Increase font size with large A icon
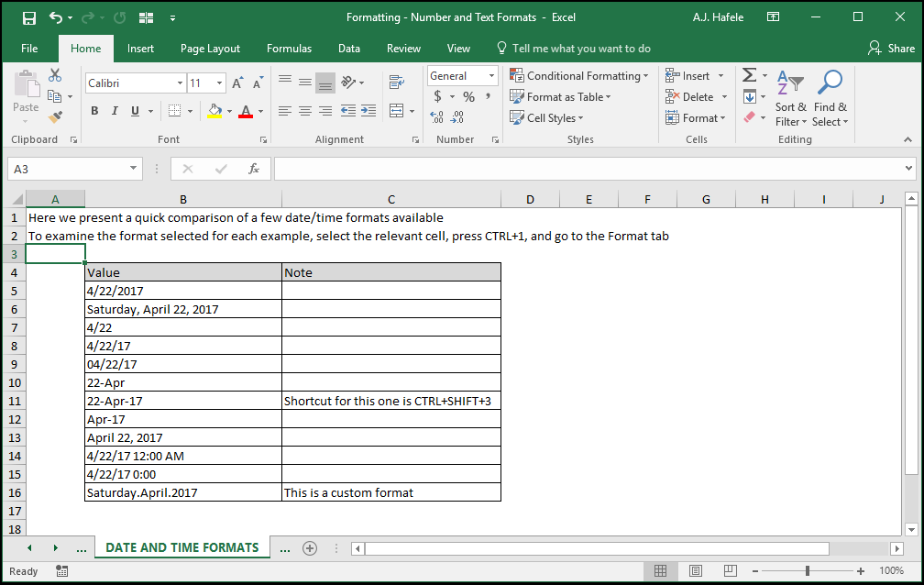Viewport: 924px width, 585px height. [236, 83]
